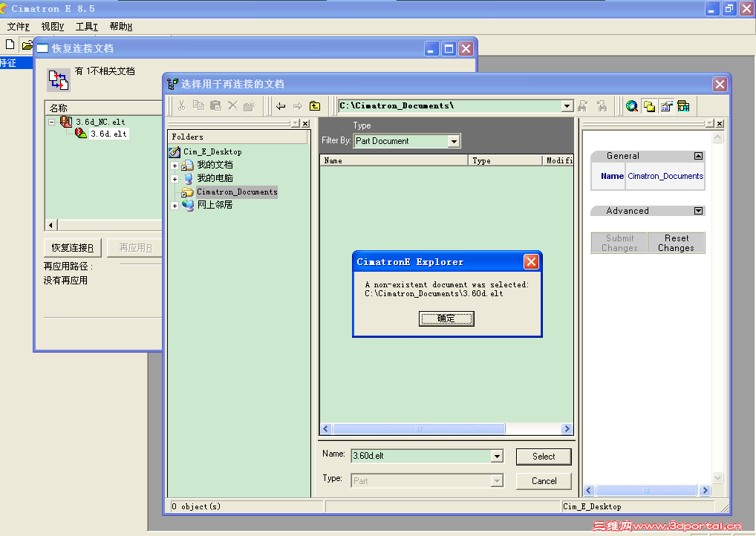Open the Cimatron_Documents path dropdown
756x536 pixels.
(x=567, y=105)
